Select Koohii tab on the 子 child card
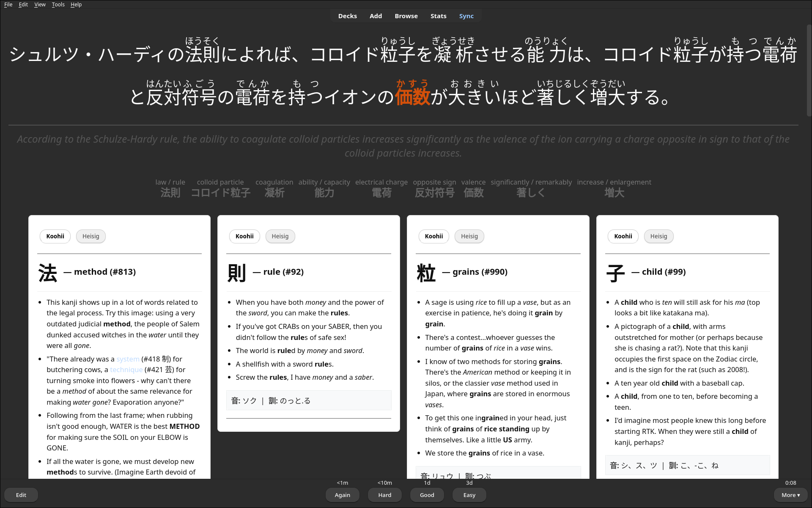Screen dimensions: 812x508 (x=623, y=236)
